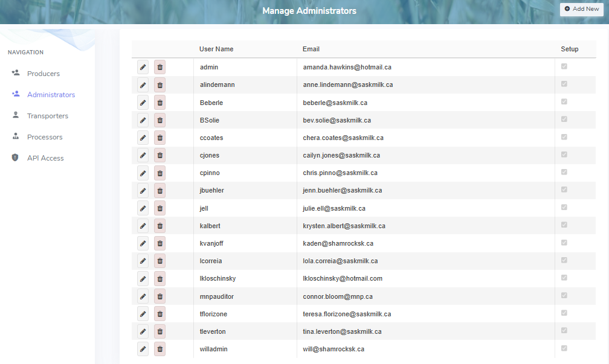
Task: Click the Add New button
Action: click(581, 8)
